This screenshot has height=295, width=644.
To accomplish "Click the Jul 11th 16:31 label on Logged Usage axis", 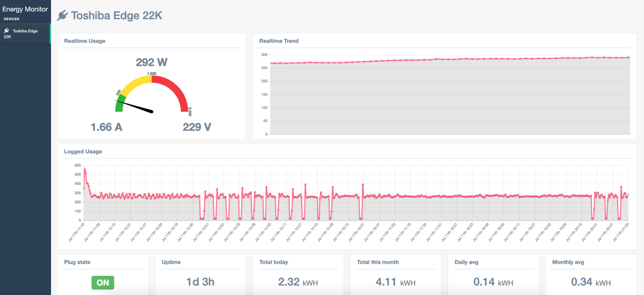I will [356, 233].
